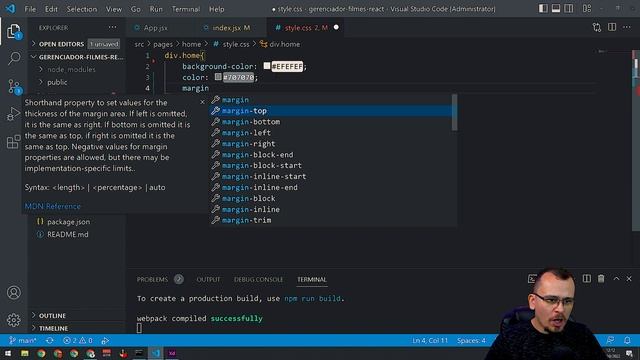
Task: Switch to the DEBUG CONSOLE tab
Action: (258, 280)
